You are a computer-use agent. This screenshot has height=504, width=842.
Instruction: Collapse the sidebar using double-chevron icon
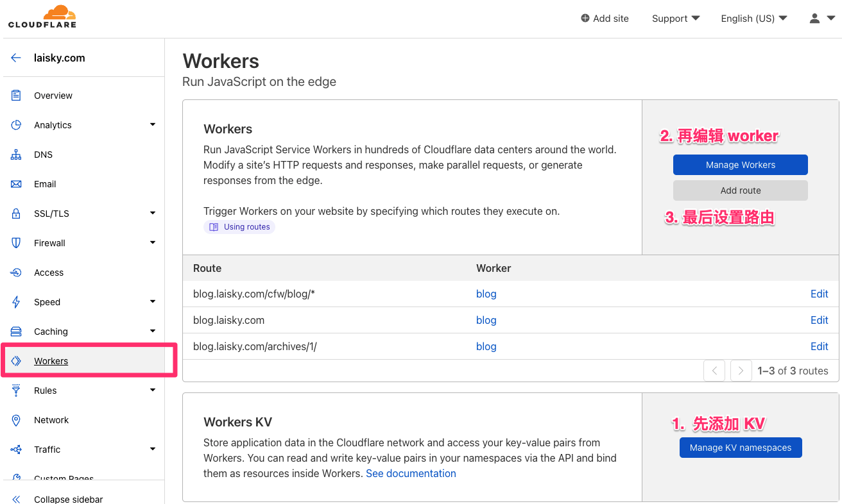coord(16,499)
